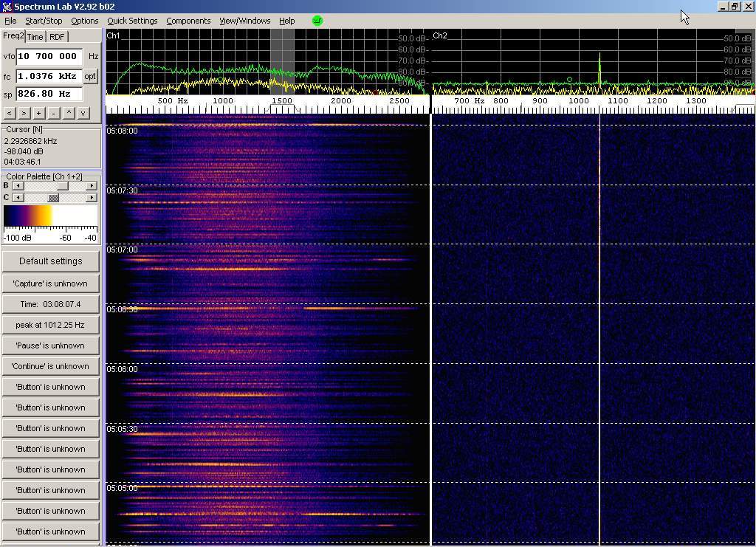Click the Spectrum Lab title bar icon
This screenshot has height=547, width=756.
(7, 7)
